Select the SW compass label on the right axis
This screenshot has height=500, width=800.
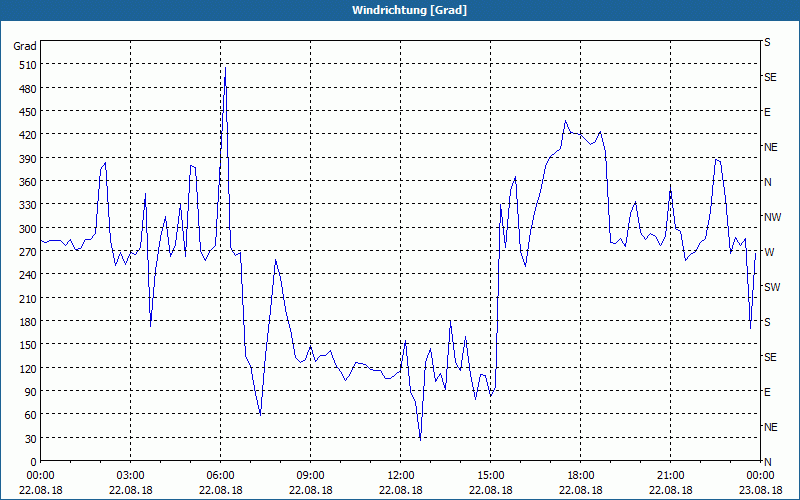(772, 287)
